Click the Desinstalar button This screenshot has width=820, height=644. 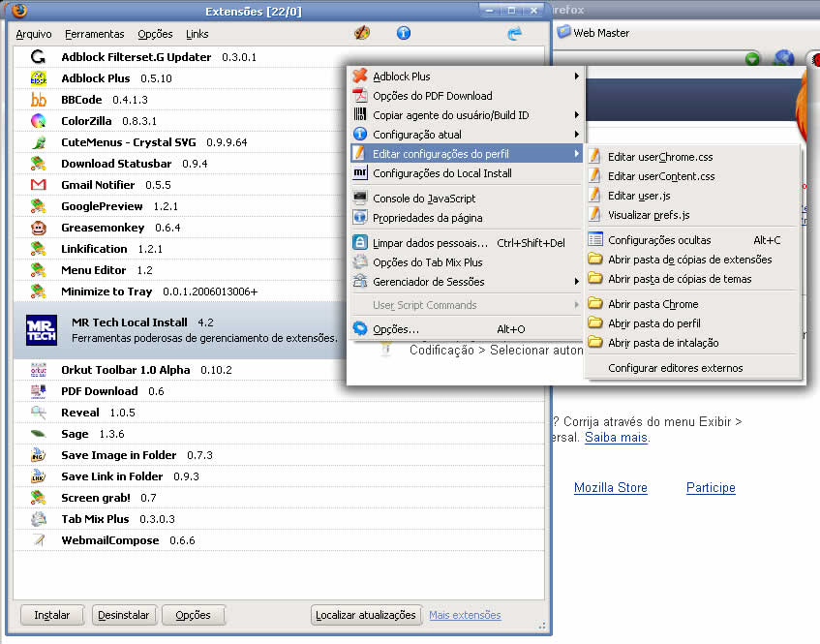[x=124, y=615]
